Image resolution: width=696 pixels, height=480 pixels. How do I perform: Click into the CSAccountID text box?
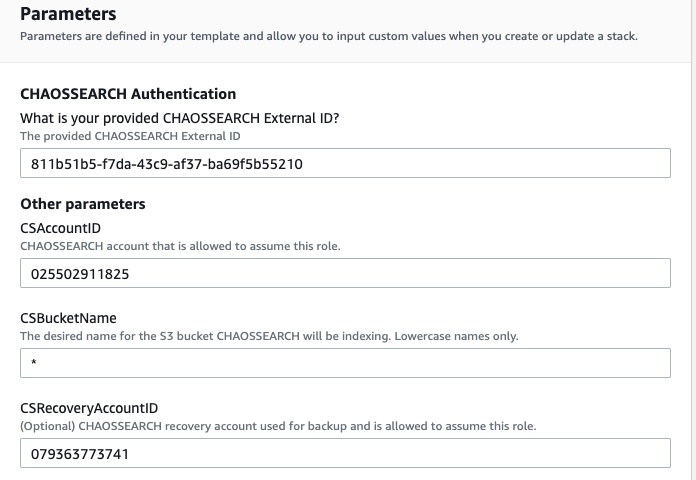pos(345,273)
